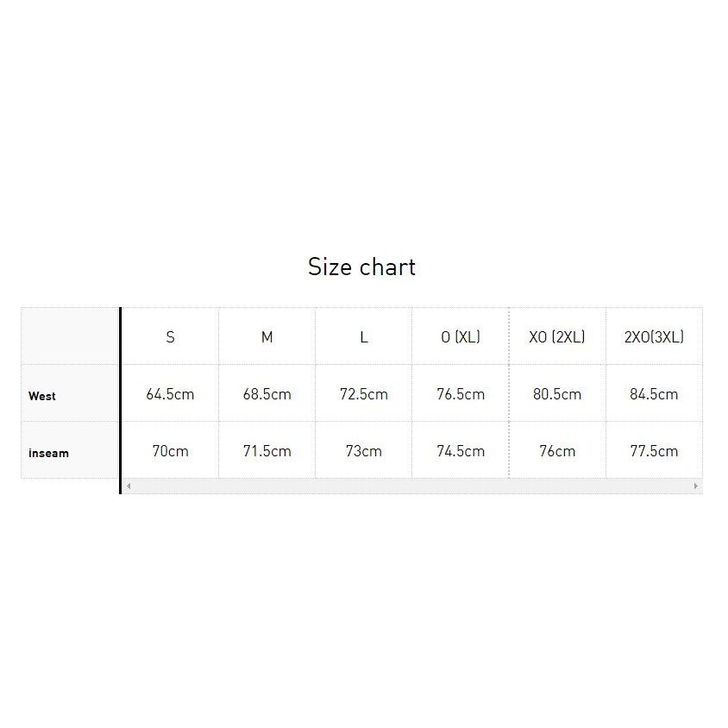Click the 70cm inseam cell
Viewport: 728px width, 728px height.
click(171, 451)
